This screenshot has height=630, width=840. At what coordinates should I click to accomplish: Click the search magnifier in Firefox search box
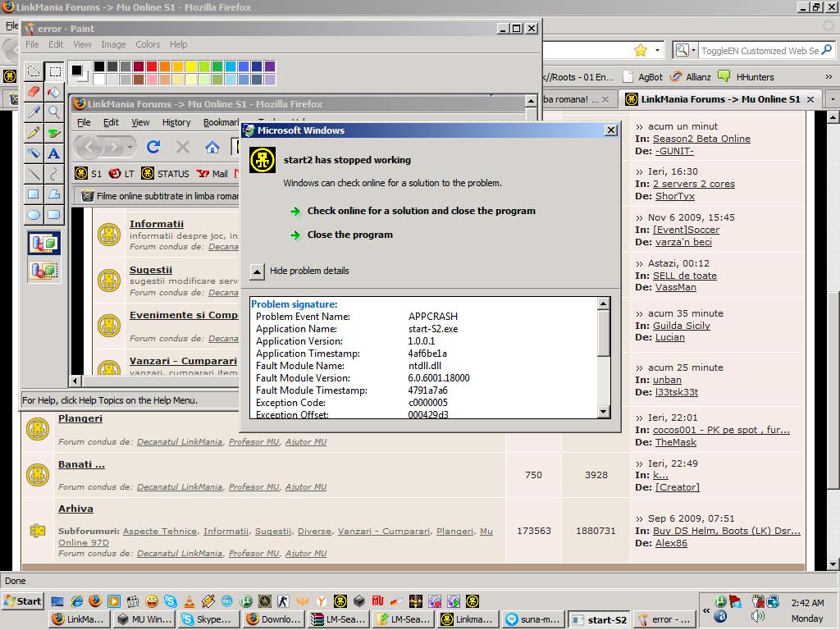click(x=827, y=50)
